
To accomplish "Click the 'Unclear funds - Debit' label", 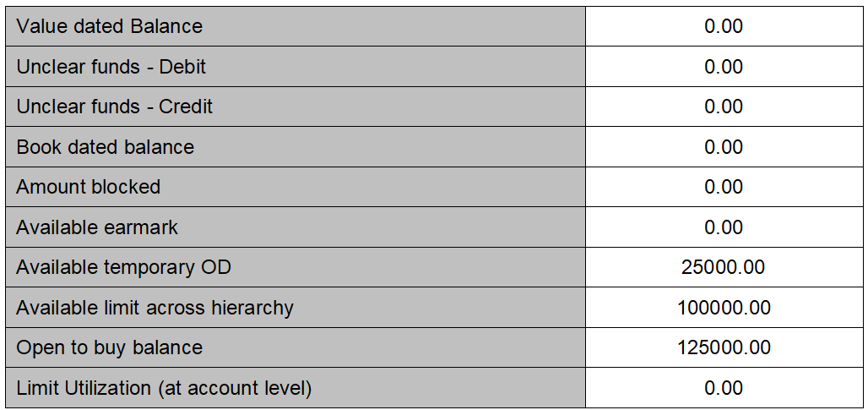I will click(111, 67).
